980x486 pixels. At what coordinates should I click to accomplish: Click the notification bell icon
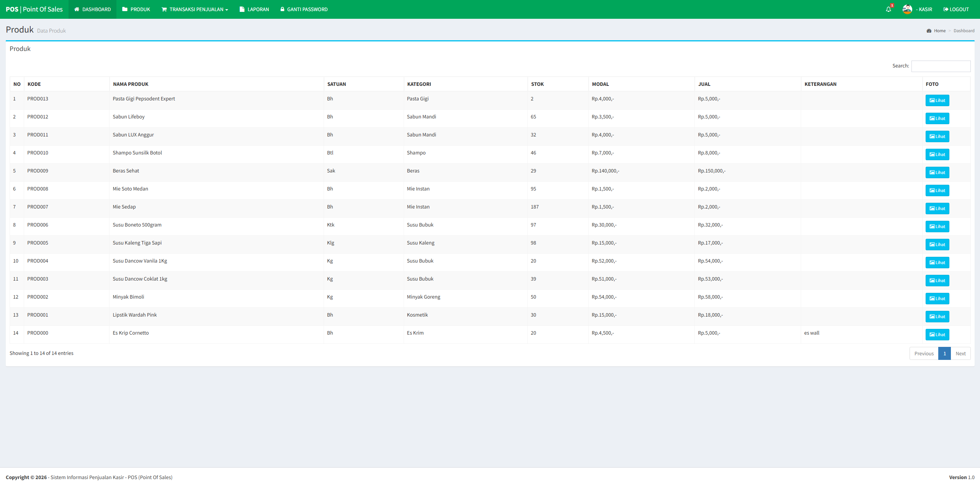(x=888, y=10)
